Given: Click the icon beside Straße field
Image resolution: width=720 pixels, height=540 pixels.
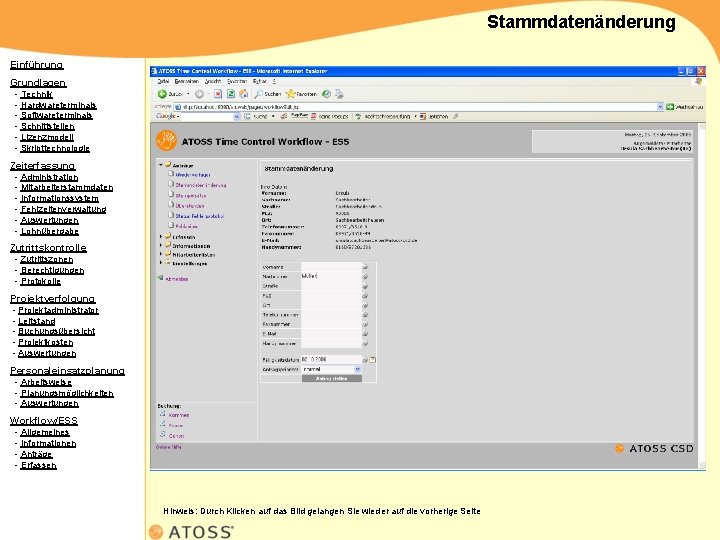Looking at the screenshot, I should (366, 286).
